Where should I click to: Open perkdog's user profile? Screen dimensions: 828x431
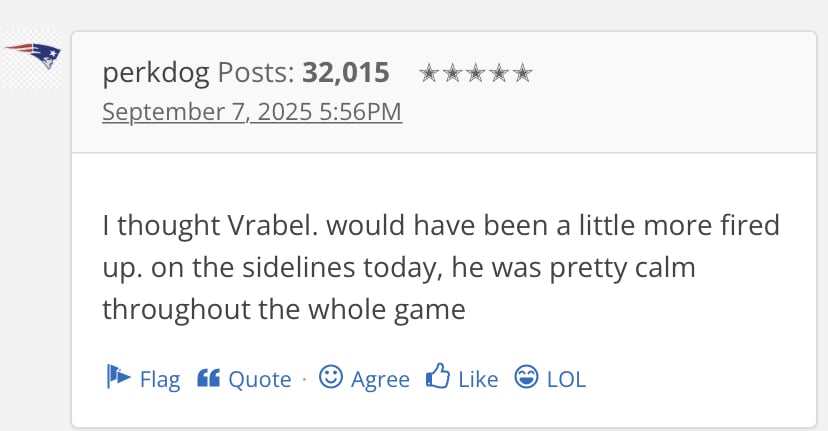tap(156, 73)
